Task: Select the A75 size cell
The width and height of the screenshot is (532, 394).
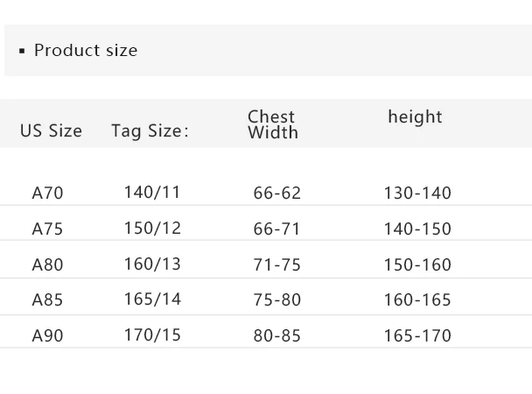Action: [x=47, y=229]
